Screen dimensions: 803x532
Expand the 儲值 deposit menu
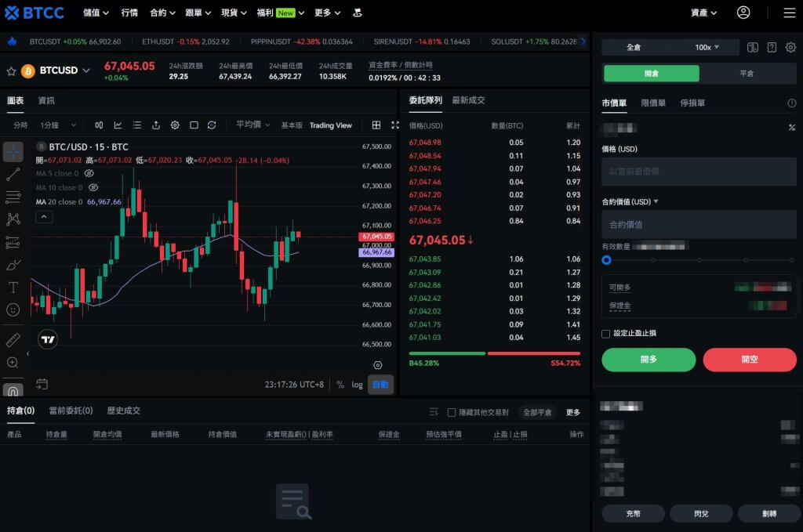tap(96, 13)
